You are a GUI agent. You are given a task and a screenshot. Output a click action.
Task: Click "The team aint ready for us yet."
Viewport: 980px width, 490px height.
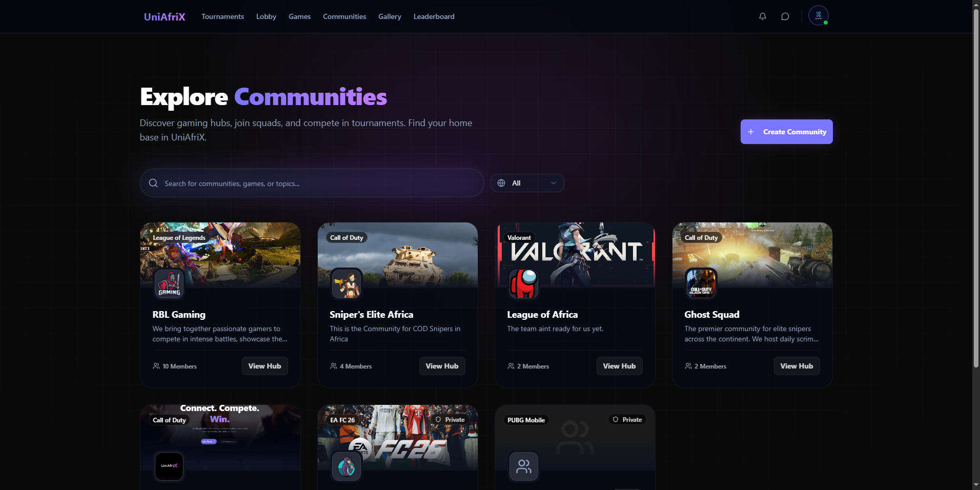tap(555, 329)
